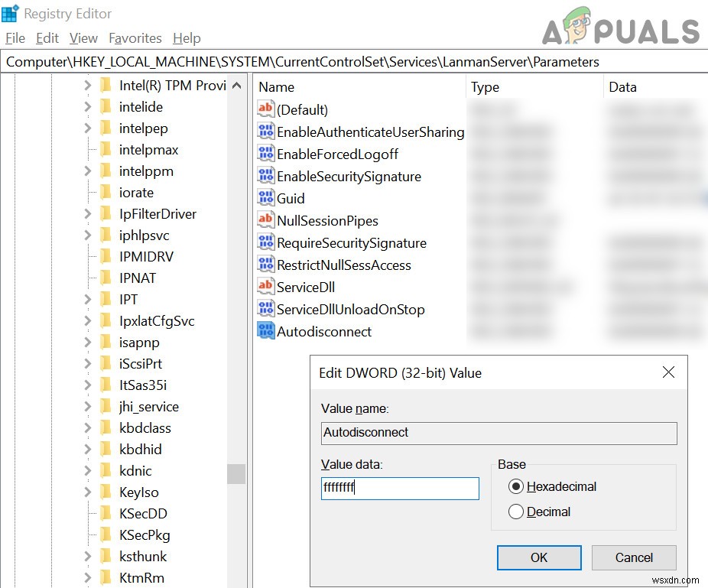Click in the Value data field

(400, 488)
